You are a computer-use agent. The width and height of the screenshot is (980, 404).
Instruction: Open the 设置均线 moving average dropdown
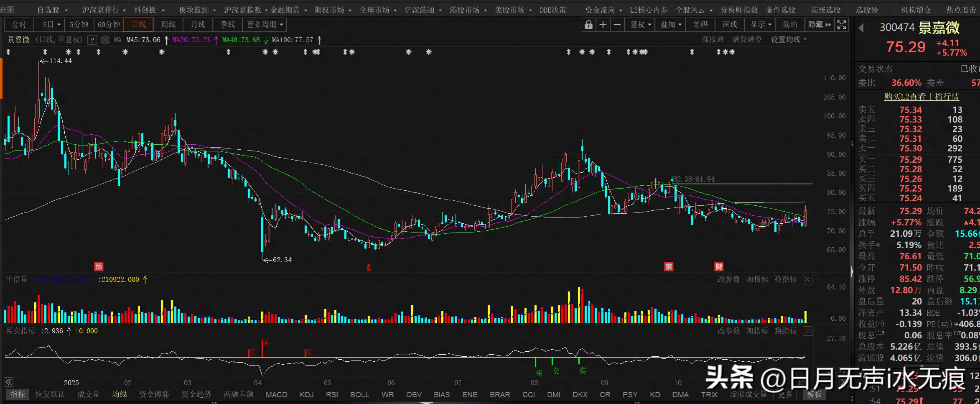pyautogui.click(x=788, y=40)
